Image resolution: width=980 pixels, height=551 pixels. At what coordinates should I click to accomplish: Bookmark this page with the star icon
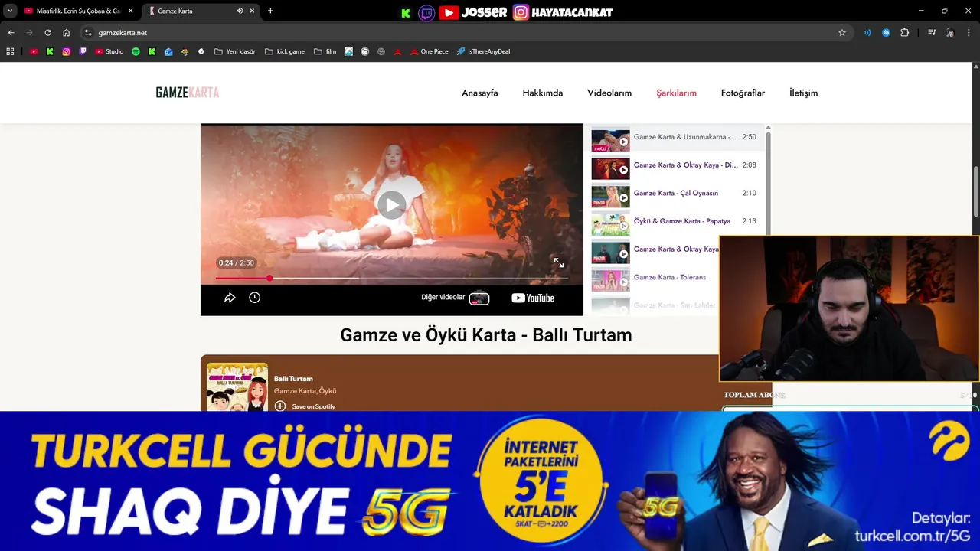[x=842, y=33]
